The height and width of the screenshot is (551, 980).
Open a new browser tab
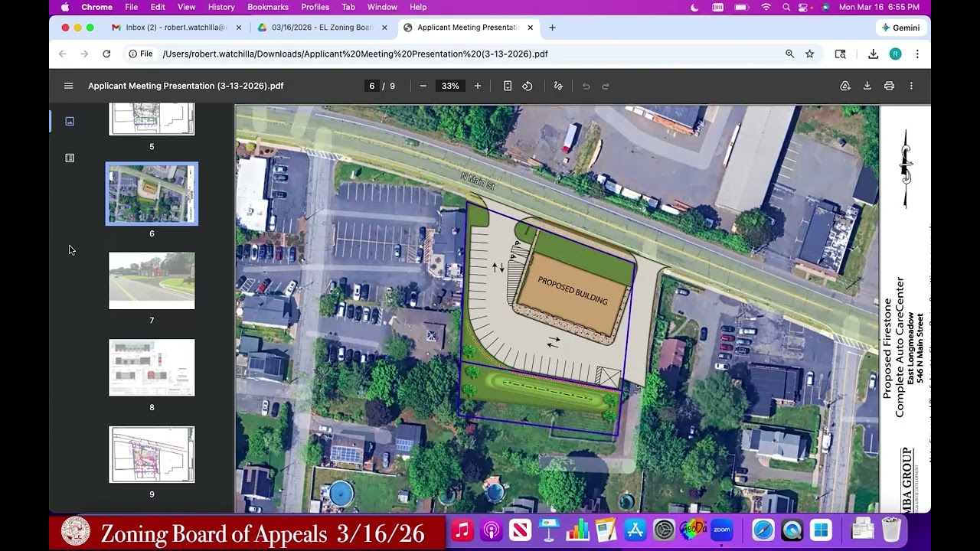552,28
